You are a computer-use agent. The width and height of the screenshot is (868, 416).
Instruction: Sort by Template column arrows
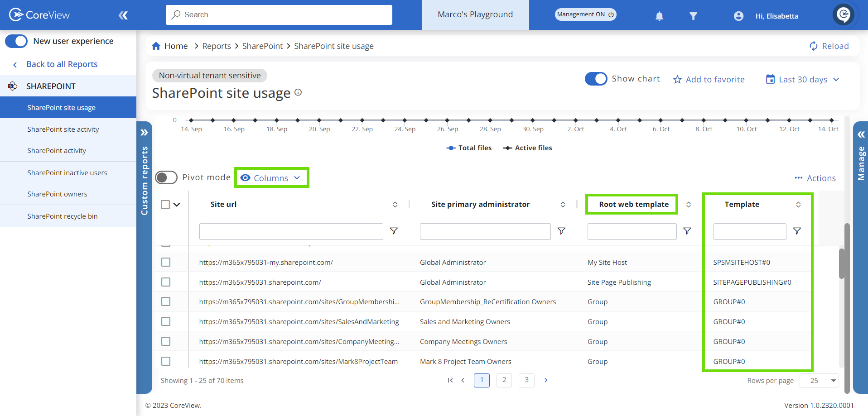click(x=798, y=205)
